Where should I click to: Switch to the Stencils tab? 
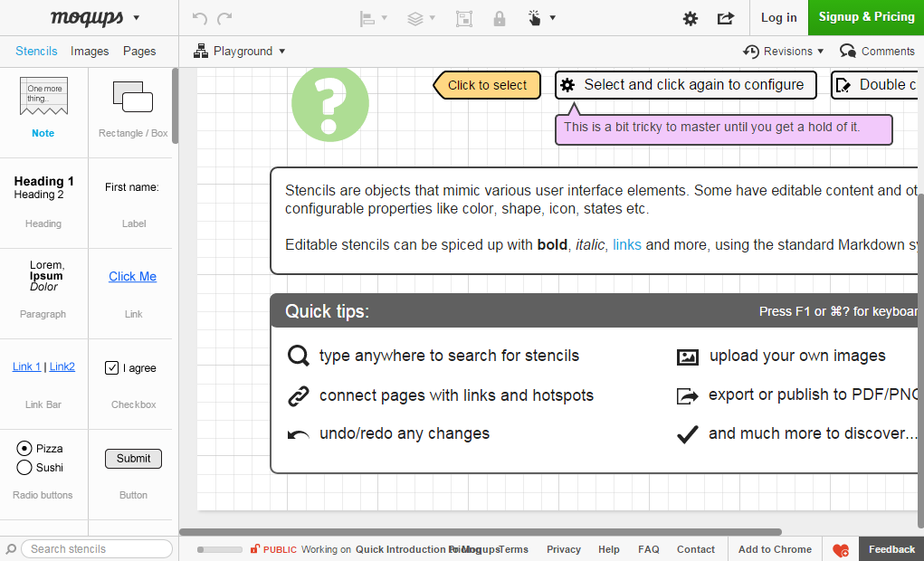click(x=36, y=52)
